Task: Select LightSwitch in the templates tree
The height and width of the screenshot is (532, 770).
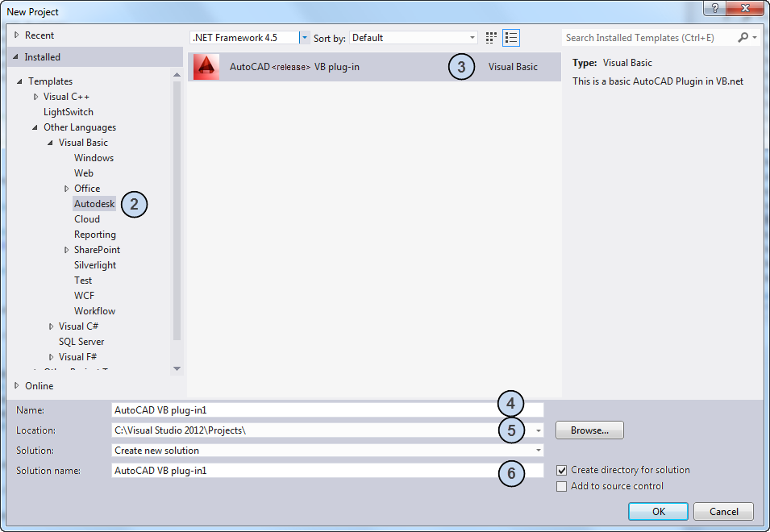Action: tap(69, 112)
